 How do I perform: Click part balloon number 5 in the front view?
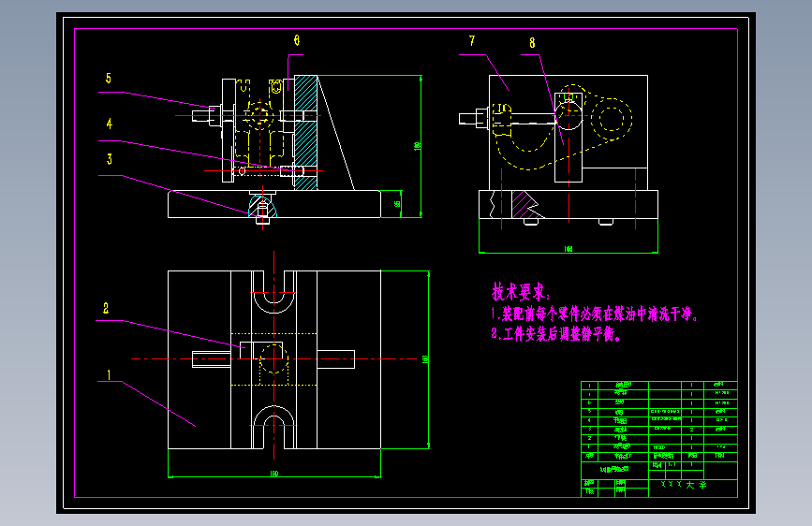(109, 79)
